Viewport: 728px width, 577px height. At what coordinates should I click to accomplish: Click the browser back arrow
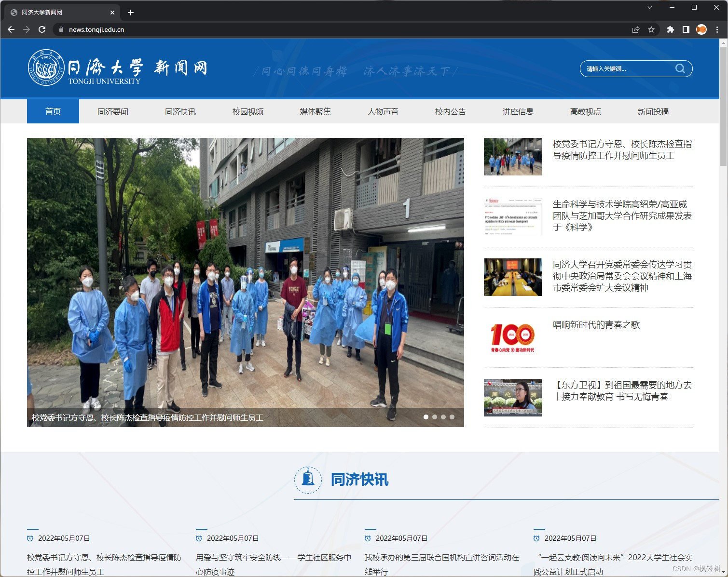[x=11, y=29]
